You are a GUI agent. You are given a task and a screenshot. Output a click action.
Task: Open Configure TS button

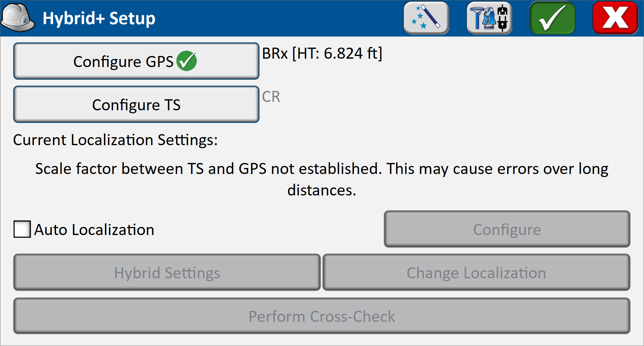[x=136, y=104]
